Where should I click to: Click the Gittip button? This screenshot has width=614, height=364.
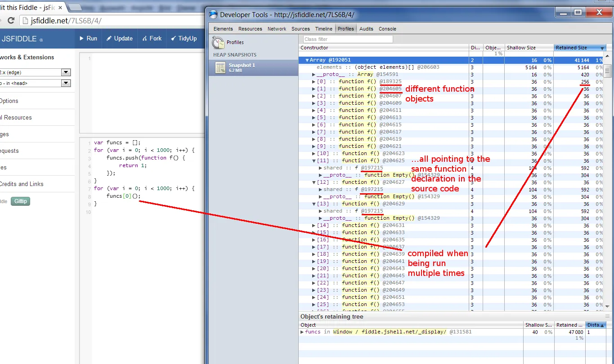point(20,201)
